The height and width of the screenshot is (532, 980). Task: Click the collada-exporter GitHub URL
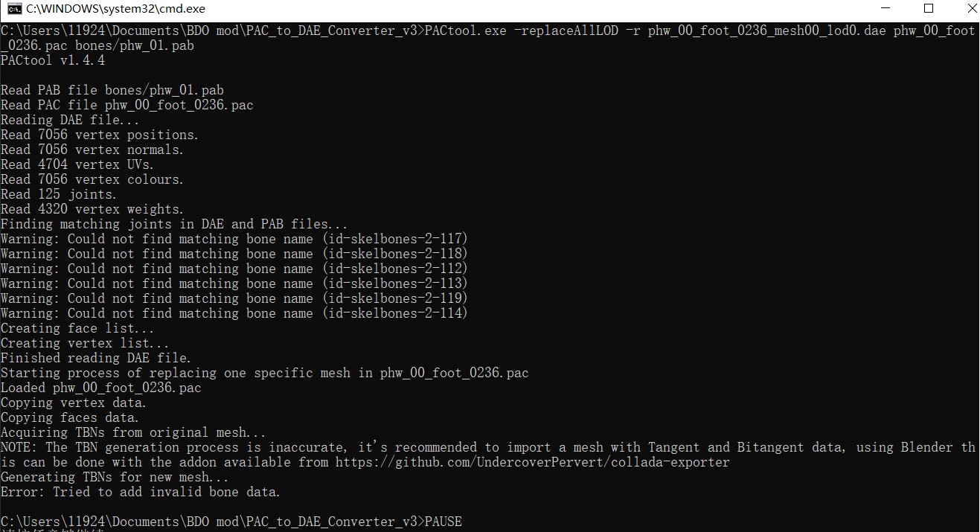(x=532, y=462)
